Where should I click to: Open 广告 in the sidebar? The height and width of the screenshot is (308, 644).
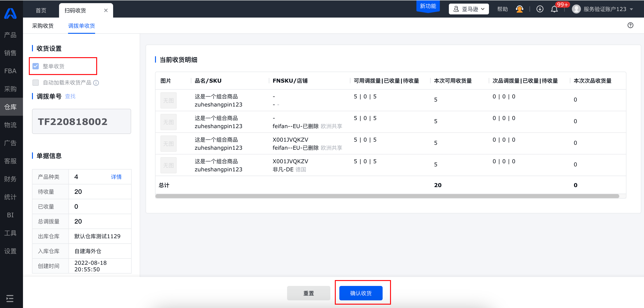click(10, 143)
